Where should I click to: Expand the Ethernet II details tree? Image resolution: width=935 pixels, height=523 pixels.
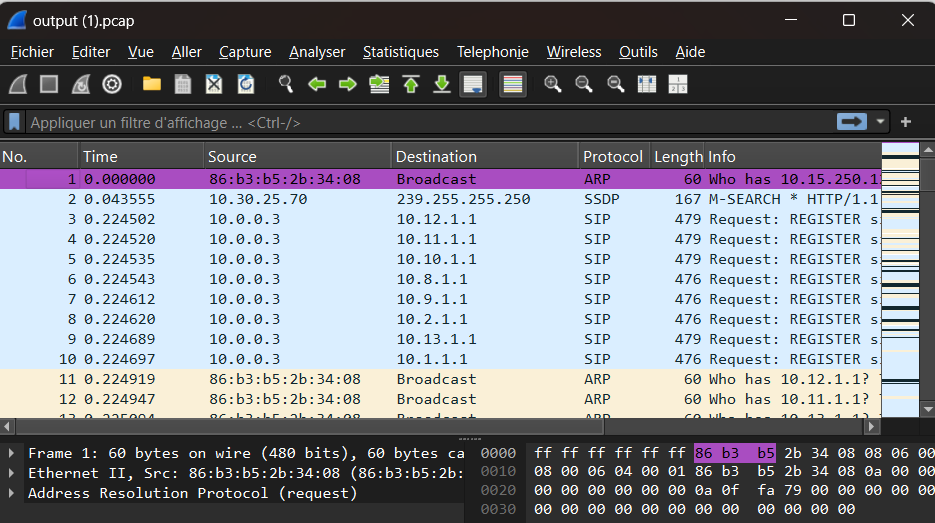click(x=11, y=474)
